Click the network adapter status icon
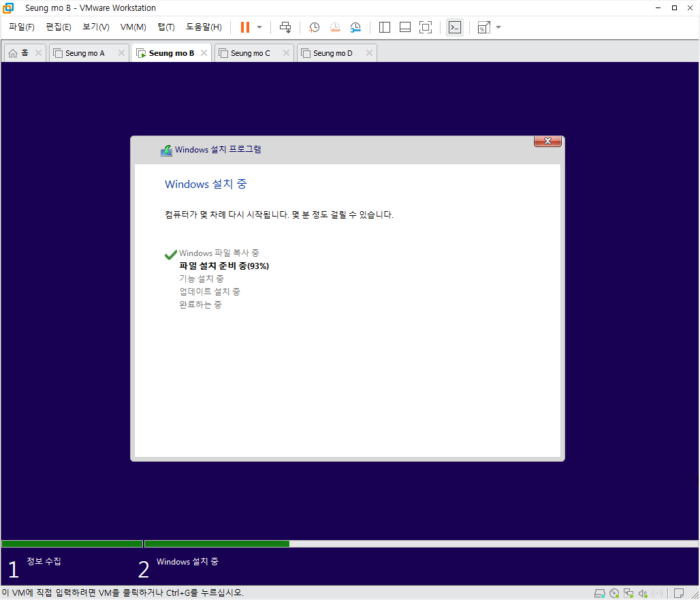The width and height of the screenshot is (700, 600). (x=629, y=593)
